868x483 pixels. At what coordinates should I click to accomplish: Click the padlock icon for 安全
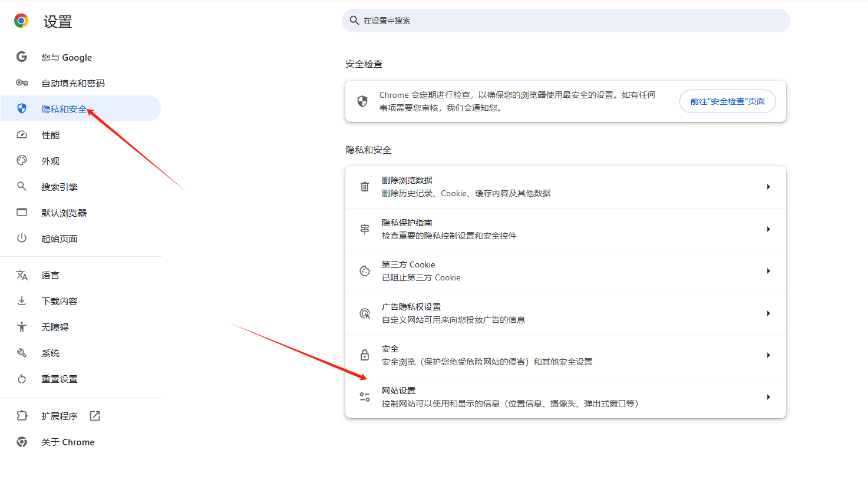click(x=365, y=355)
